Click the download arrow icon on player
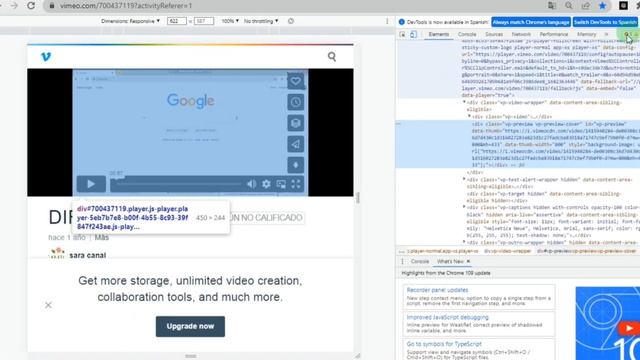Viewport: 640px width, 360px height. 296,165
